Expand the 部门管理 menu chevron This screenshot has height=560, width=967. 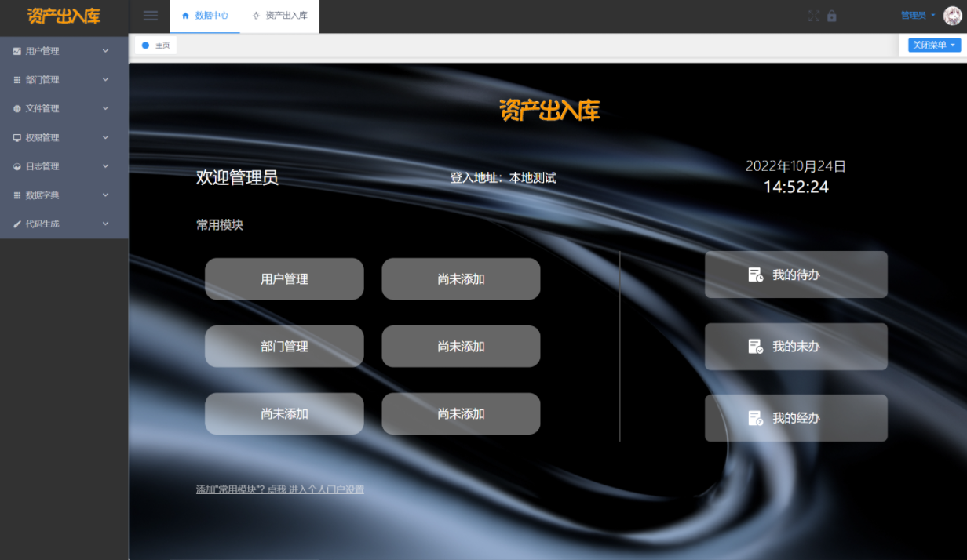[105, 80]
